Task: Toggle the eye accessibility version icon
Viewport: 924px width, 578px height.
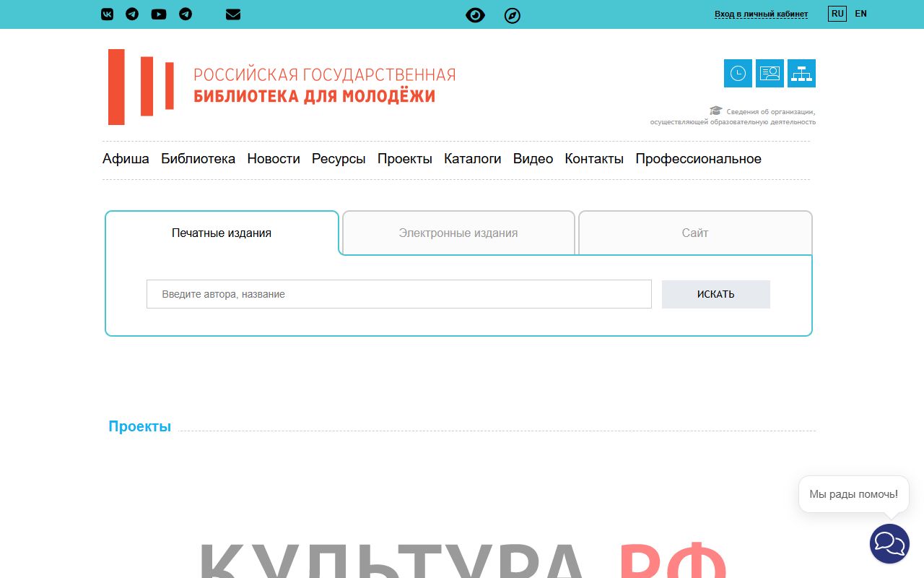Action: (475, 15)
